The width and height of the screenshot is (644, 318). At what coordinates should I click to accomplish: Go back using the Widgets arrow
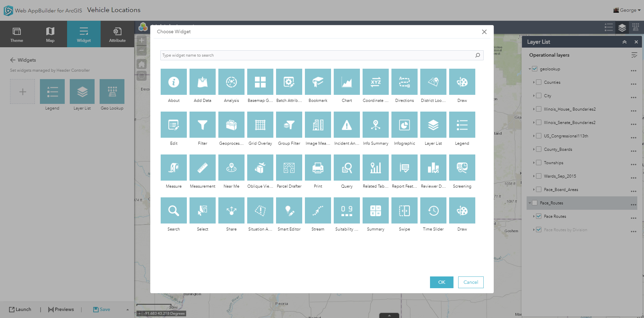click(x=13, y=60)
